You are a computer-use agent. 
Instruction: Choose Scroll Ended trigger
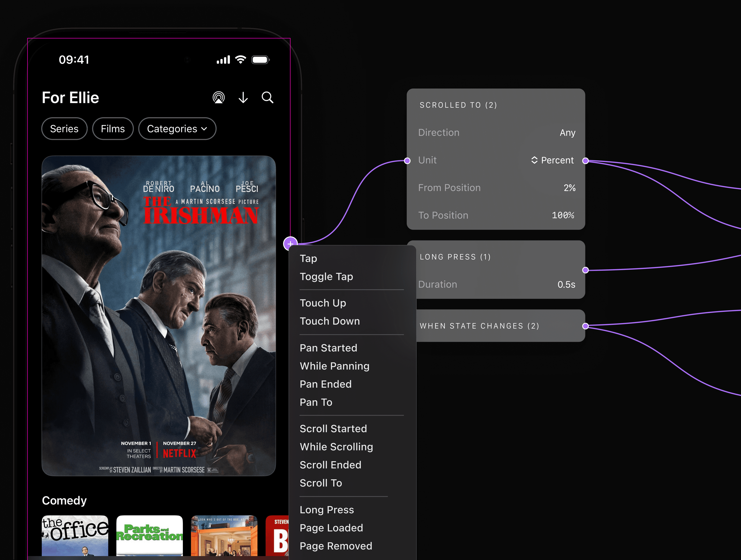point(330,465)
